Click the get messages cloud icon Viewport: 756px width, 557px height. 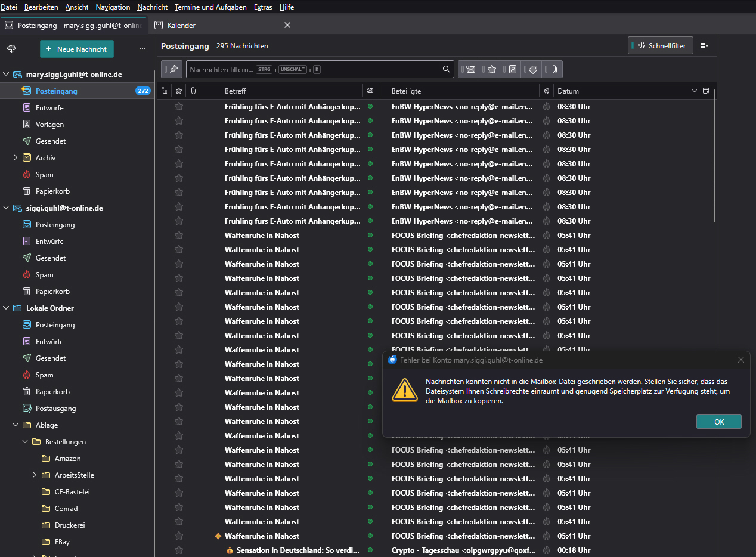pos(11,49)
